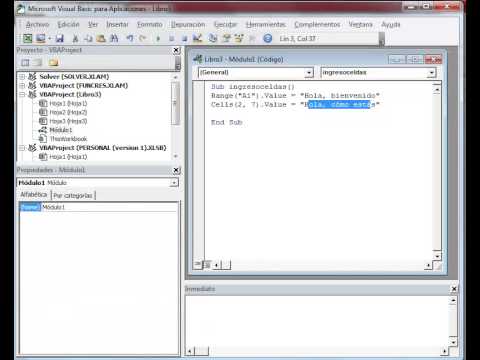This screenshot has height=360, width=480.
Task: Click the Copy toolbar icon
Action: point(88,39)
